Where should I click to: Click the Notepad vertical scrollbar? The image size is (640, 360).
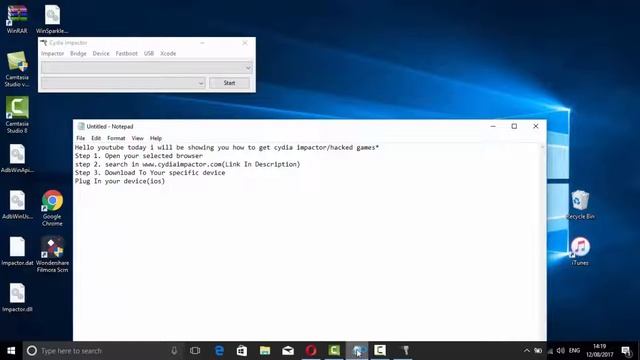[x=542, y=242]
